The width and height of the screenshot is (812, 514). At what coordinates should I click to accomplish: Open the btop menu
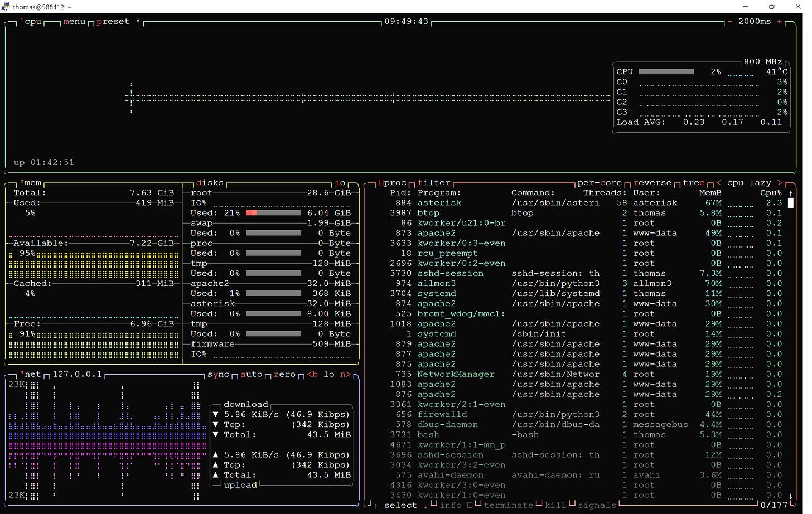(74, 22)
